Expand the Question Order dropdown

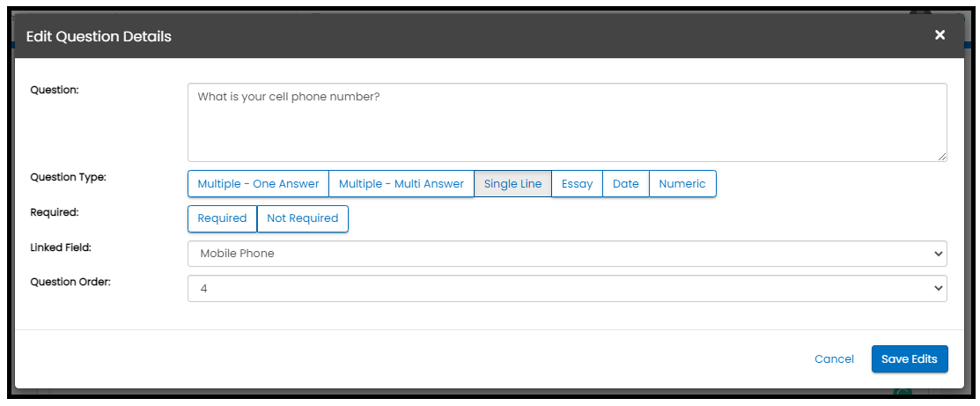[x=567, y=288]
